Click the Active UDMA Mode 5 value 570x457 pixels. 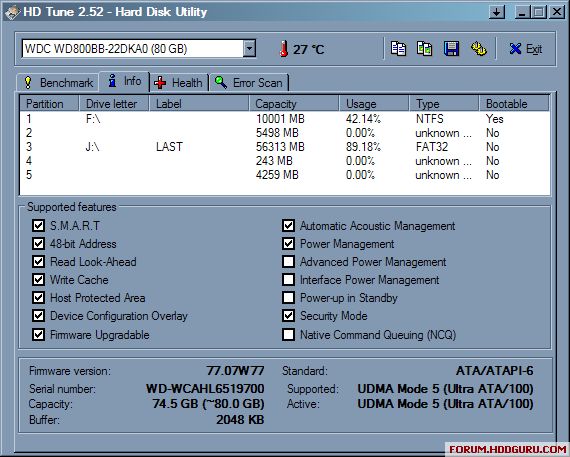(445, 404)
